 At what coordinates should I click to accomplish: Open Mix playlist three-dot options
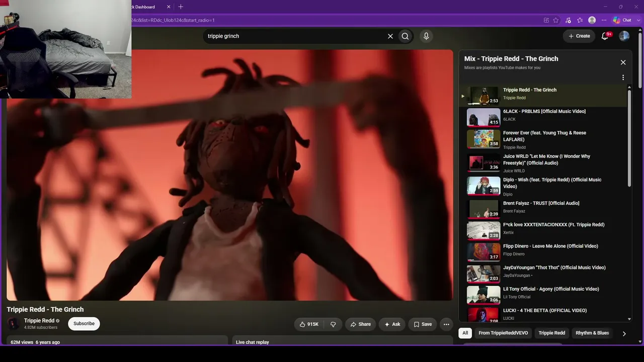[623, 77]
